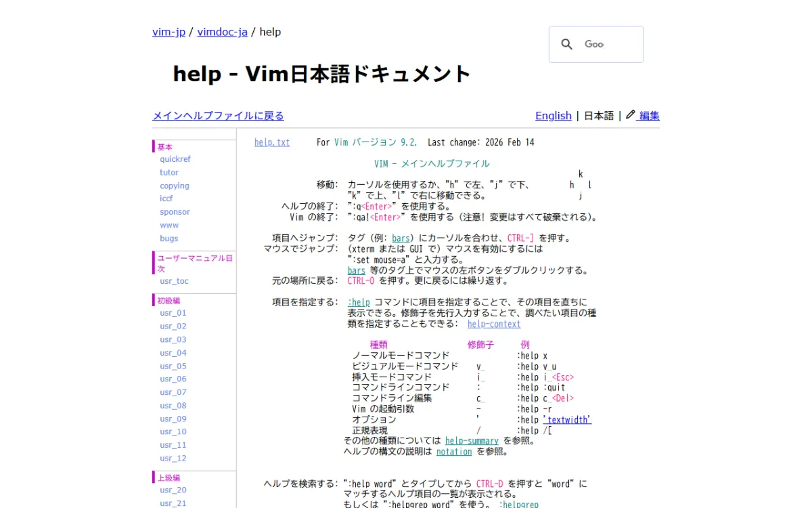The image size is (812, 508).
Task: Open usr_07 in the sidebar
Action: tap(173, 392)
